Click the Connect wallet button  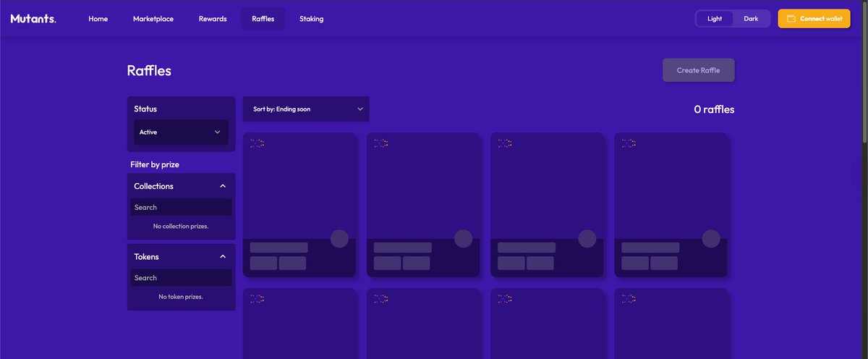814,19
